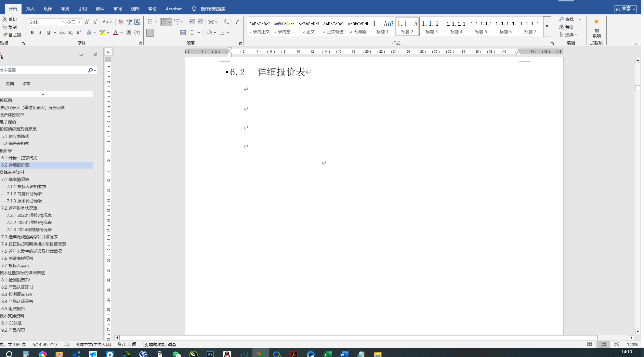
Task: Toggle Bold formatting
Action: [x=32, y=32]
